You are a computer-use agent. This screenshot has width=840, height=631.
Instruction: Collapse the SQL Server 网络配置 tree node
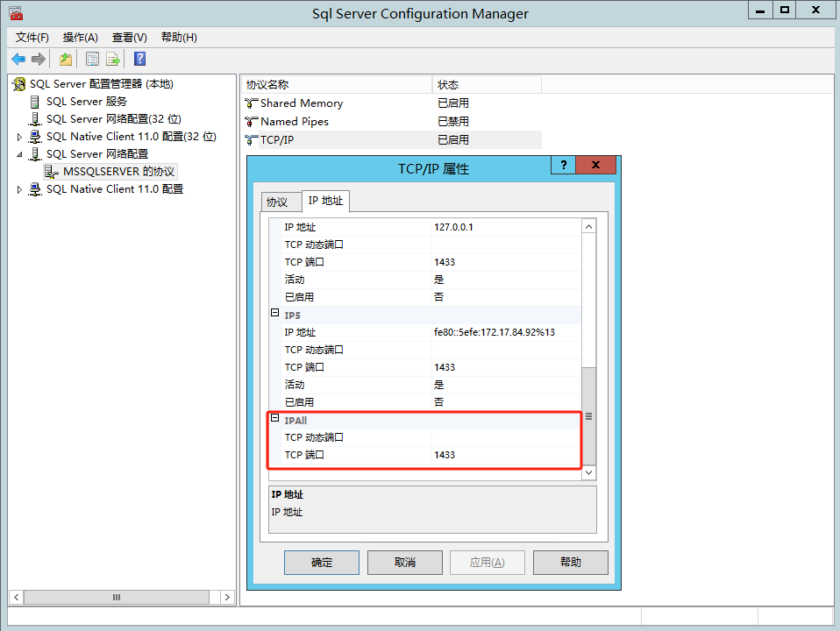point(19,154)
